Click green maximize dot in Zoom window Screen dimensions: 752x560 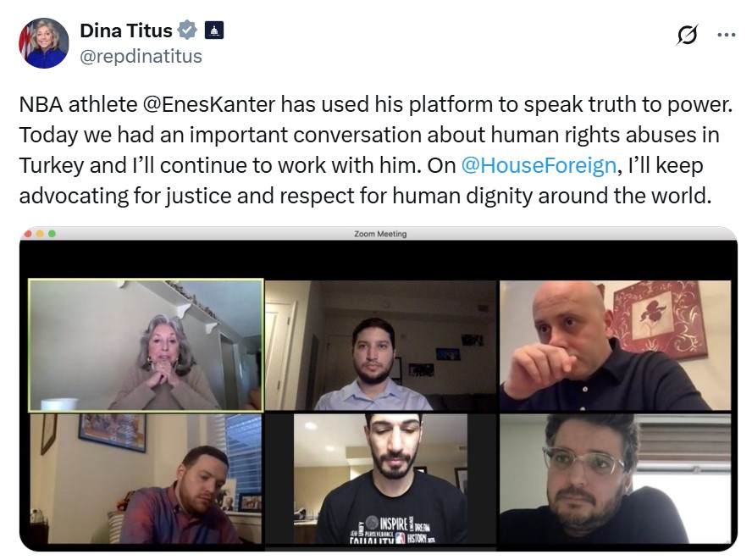pos(52,234)
